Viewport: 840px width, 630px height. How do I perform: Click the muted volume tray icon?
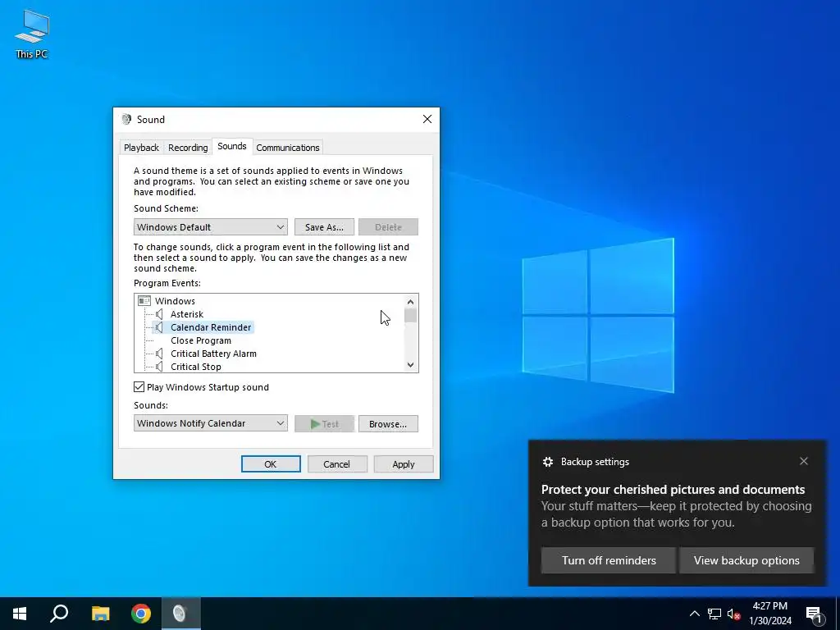733,614
